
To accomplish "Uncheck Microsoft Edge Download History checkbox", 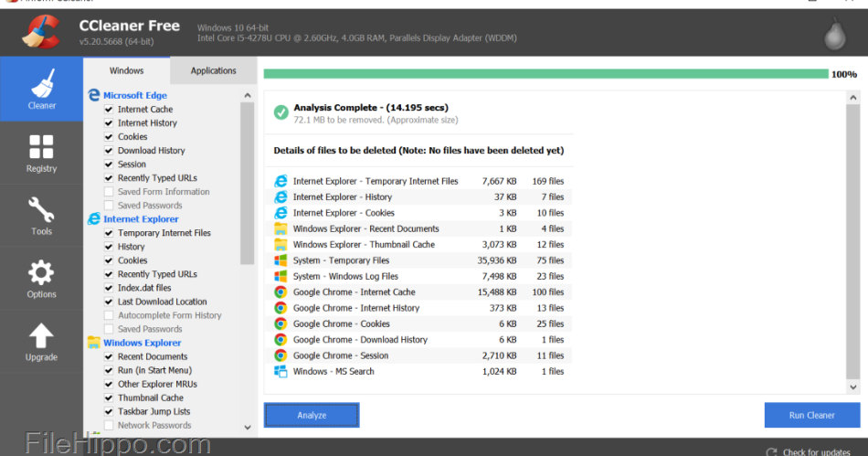I will click(109, 151).
